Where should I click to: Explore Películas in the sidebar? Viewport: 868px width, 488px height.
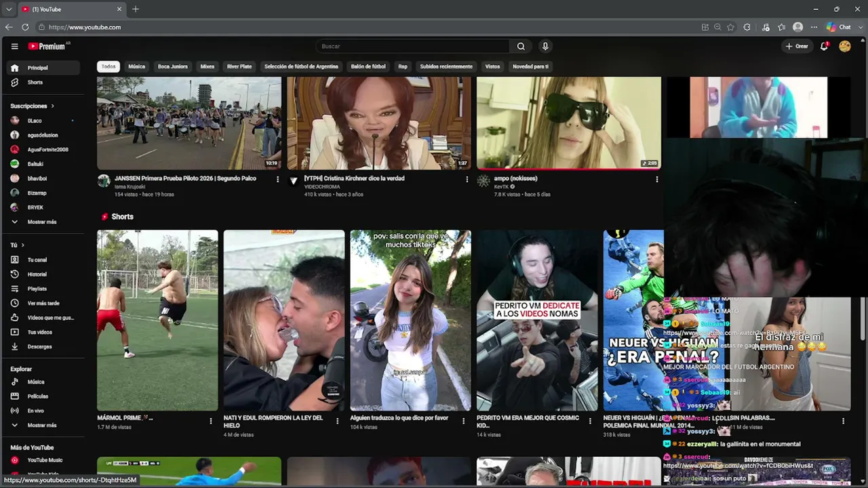pyautogui.click(x=42, y=396)
